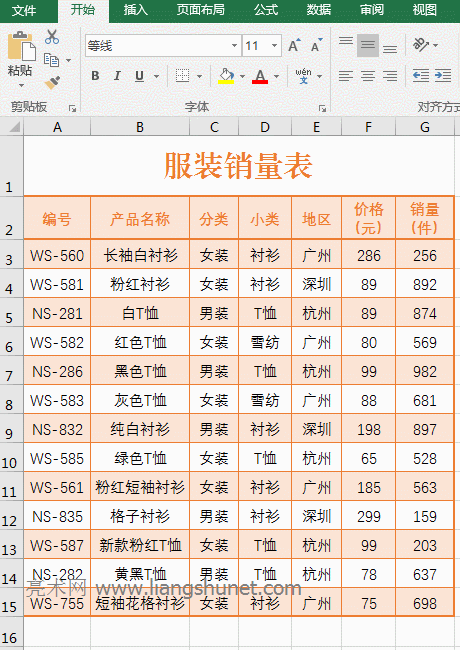Toggle Bold formatting
Viewport: 460px width, 650px height.
95,76
